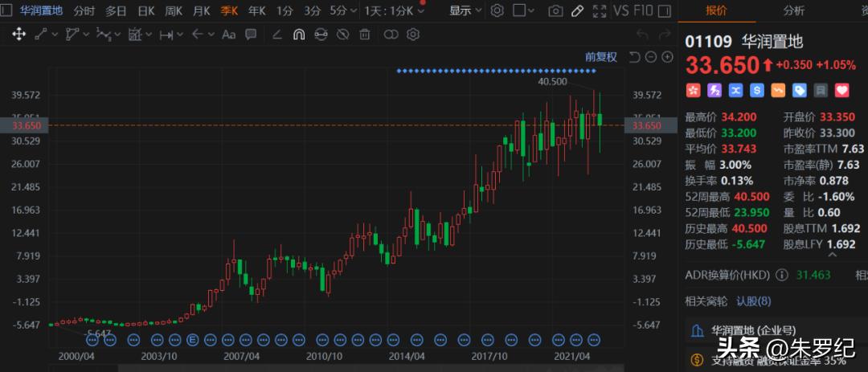Select the line segment drawing tool
868x372 pixels.
42,35
